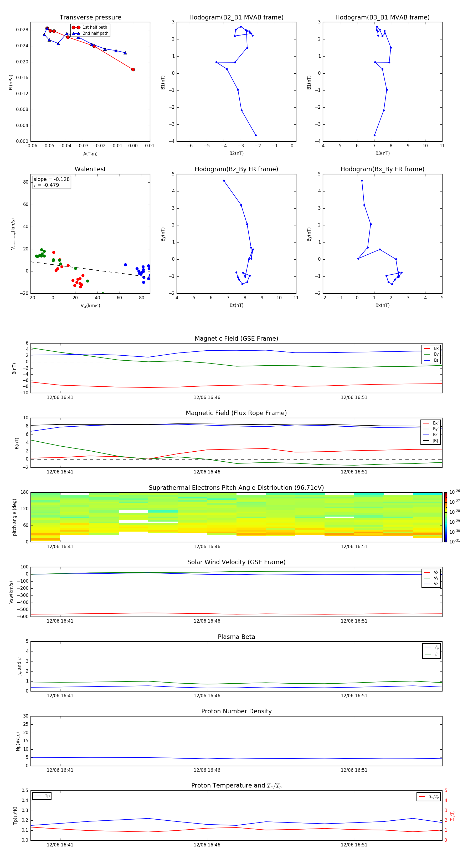Click By' in the Flux Rope legend
The image size is (473, 868).
[x=431, y=429]
